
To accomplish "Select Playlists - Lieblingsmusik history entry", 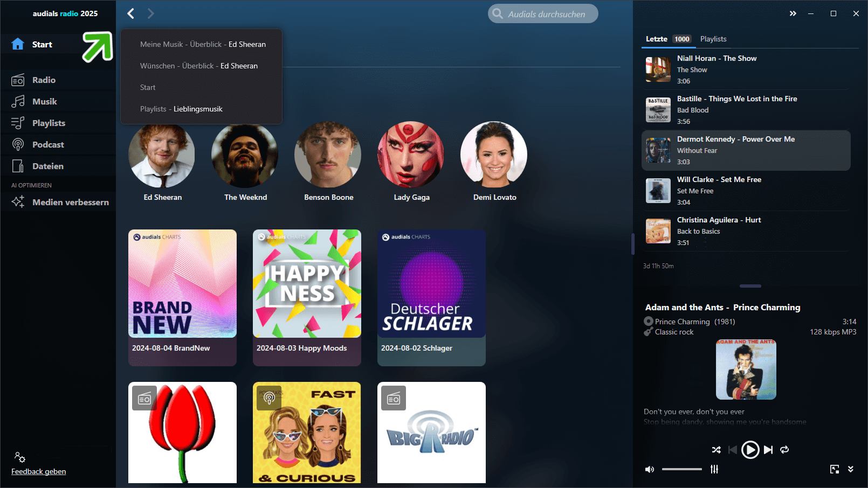I will tap(181, 109).
